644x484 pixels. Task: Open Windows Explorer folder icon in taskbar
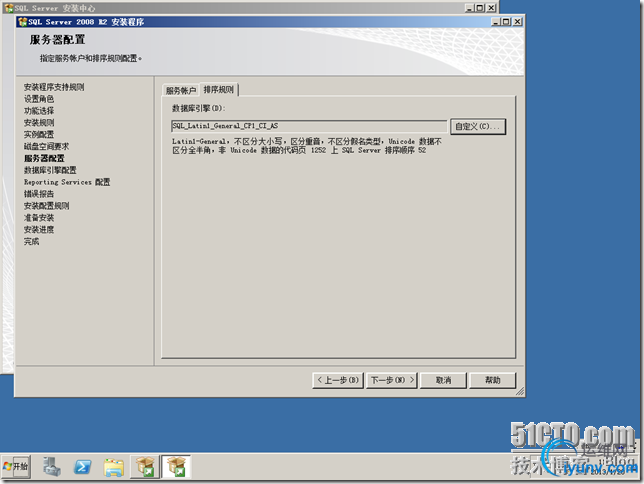(114, 467)
